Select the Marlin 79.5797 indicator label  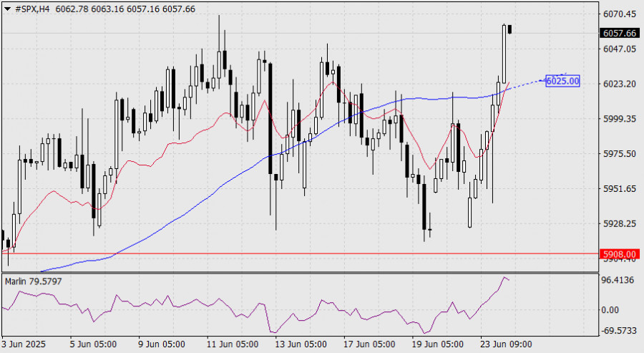coord(33,281)
